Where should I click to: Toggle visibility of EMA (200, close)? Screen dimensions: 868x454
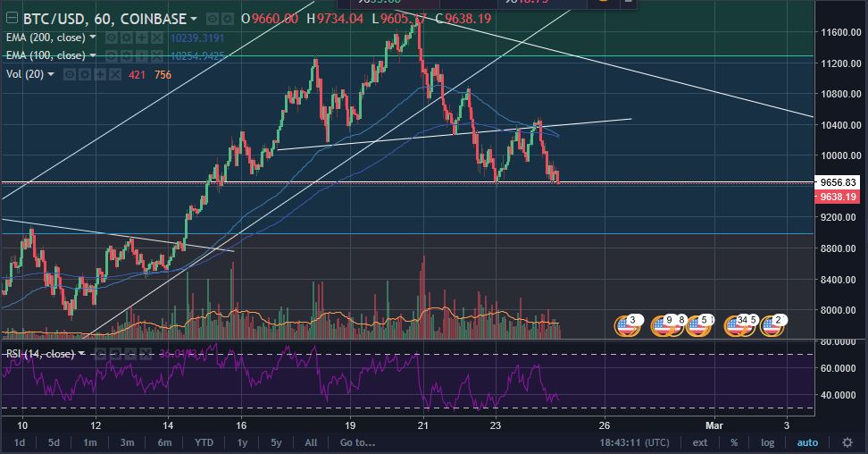coord(112,38)
